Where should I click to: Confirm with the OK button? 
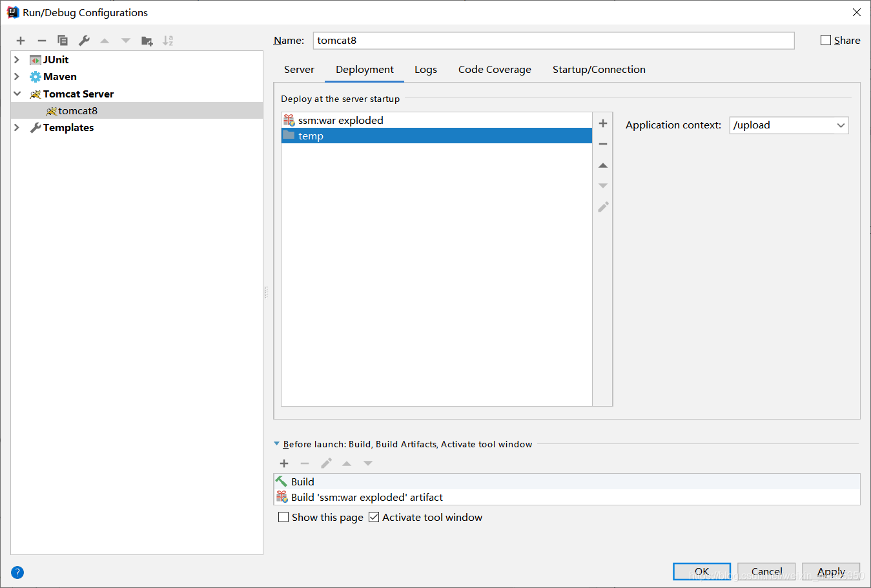pos(702,572)
